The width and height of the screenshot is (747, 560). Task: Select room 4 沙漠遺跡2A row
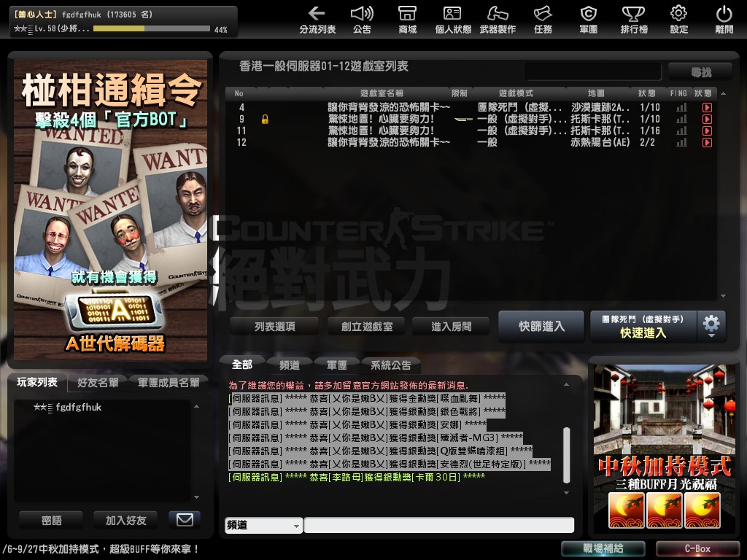click(471, 108)
